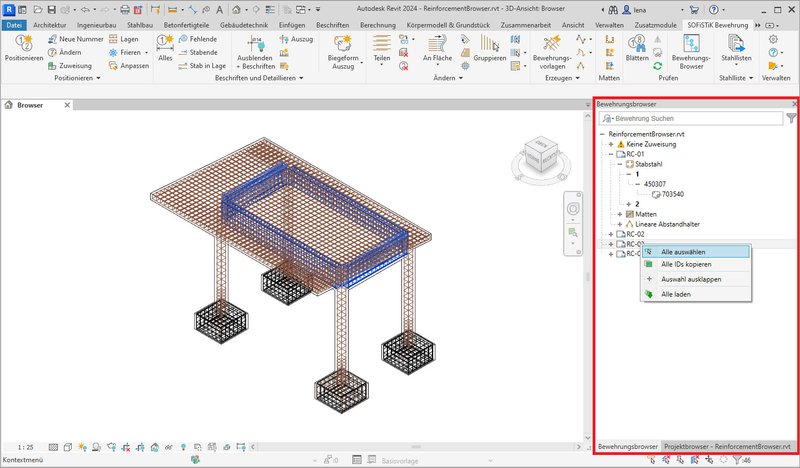Image resolution: width=800 pixels, height=468 pixels.
Task: Click in the Bewehrung Suchen search field
Action: click(690, 119)
